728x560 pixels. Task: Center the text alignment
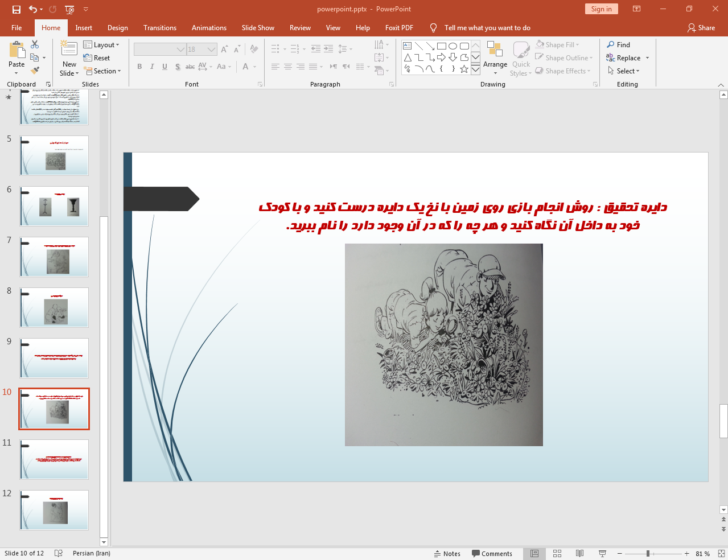[288, 67]
